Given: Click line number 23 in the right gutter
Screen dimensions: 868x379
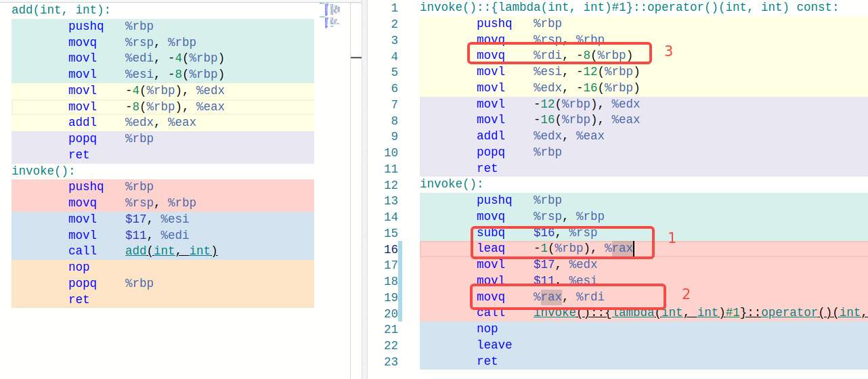Looking at the screenshot, I should (391, 361).
